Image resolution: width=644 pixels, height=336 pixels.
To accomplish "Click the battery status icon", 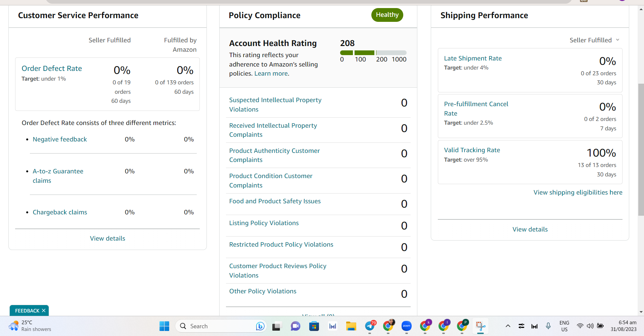I will tap(600, 326).
